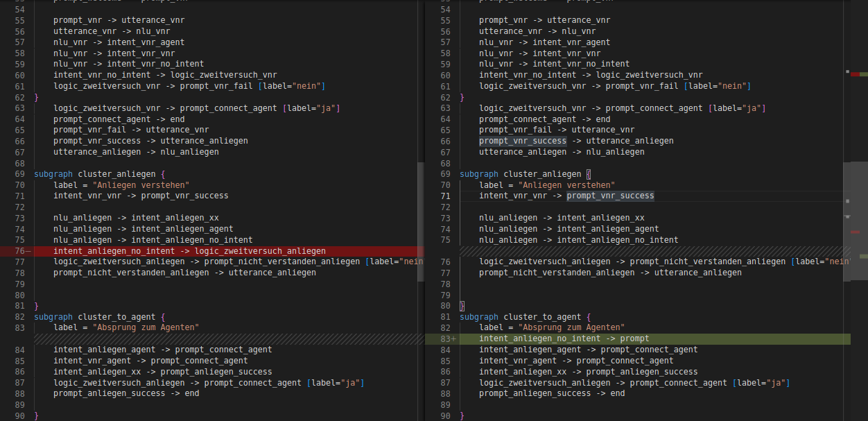Click the top red marker in overview ruler

coord(855,74)
